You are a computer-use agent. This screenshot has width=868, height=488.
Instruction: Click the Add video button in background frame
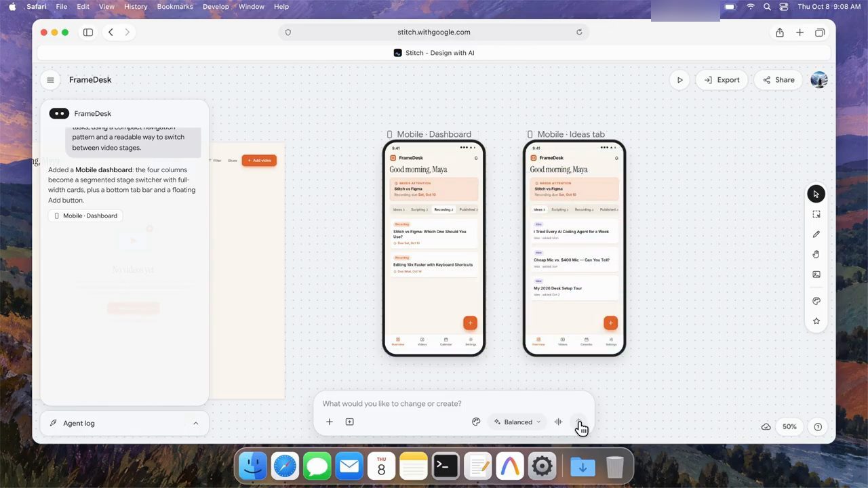[259, 161]
